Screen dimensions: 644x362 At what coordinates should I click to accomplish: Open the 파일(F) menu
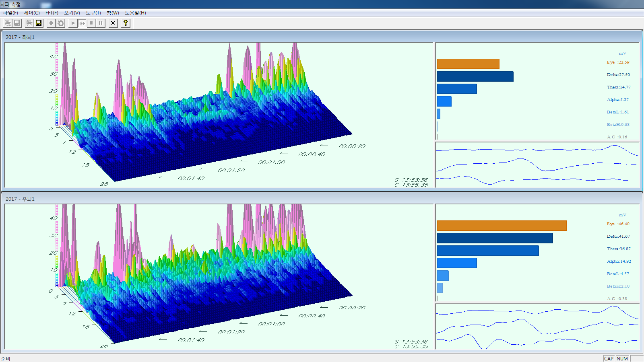coord(10,13)
